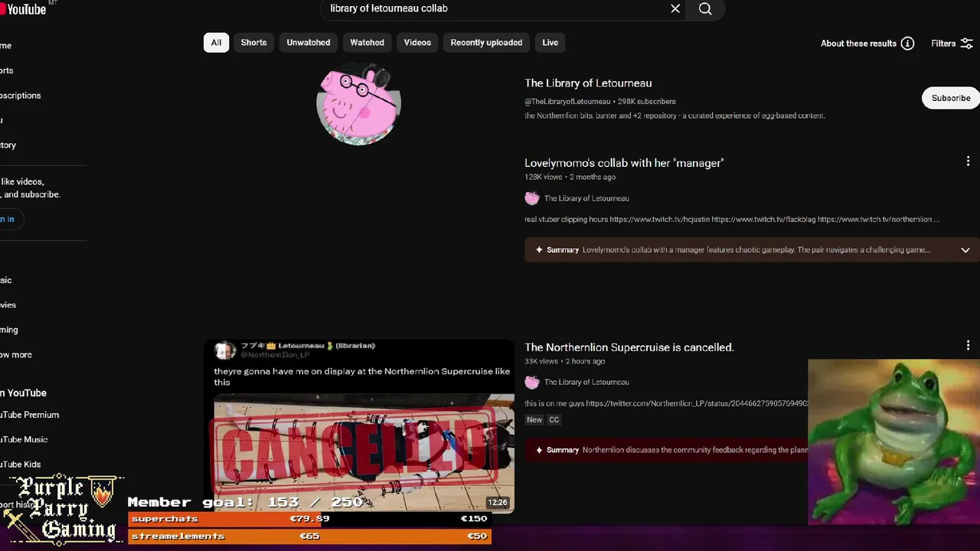Select the Unwatched filter chip
Image resolution: width=980 pixels, height=551 pixels.
pos(309,43)
